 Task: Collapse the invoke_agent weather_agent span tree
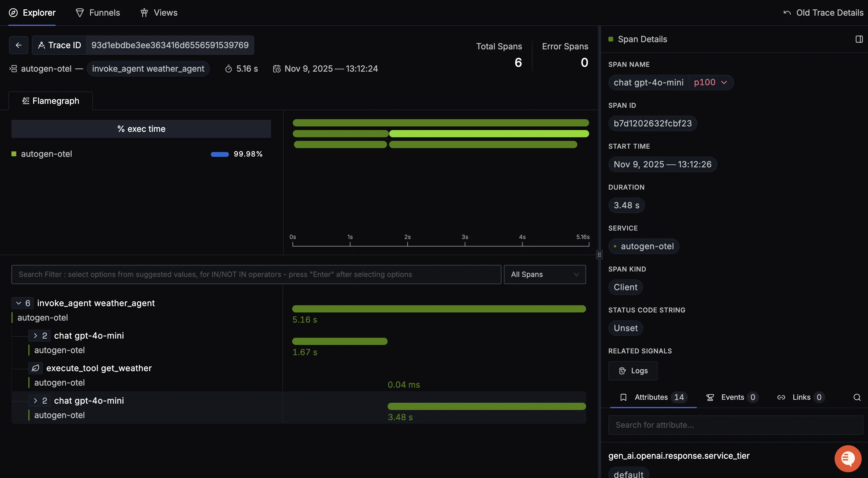(x=20, y=303)
